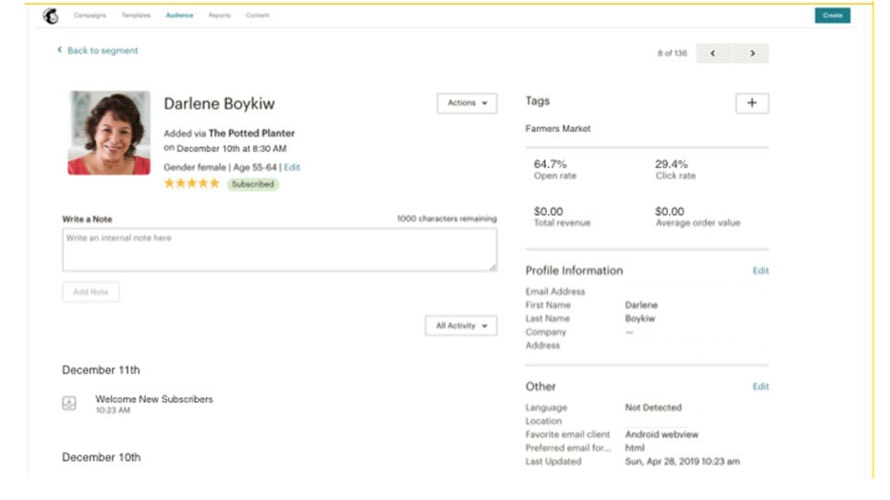
Task: Open the All Activity filter dropdown
Action: (461, 326)
